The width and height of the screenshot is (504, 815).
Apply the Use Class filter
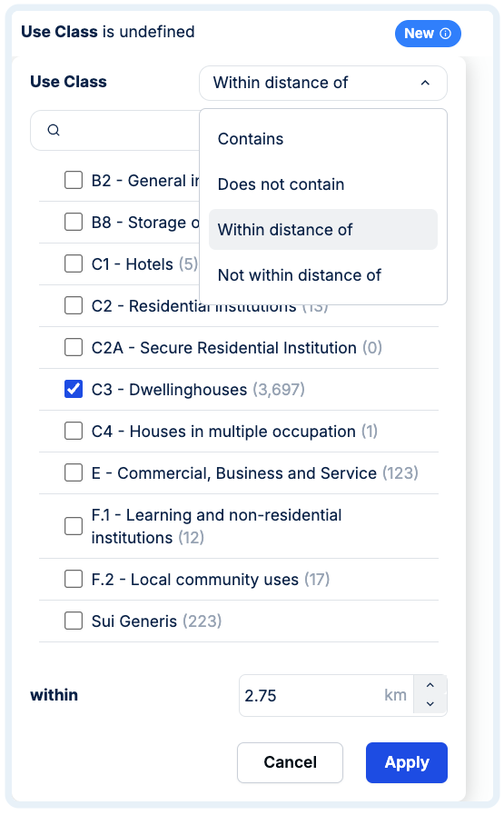pyautogui.click(x=406, y=762)
